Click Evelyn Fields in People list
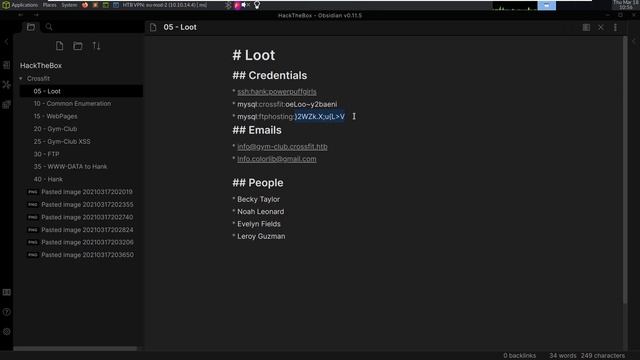Screen dimensions: 640x360 pyautogui.click(x=259, y=224)
